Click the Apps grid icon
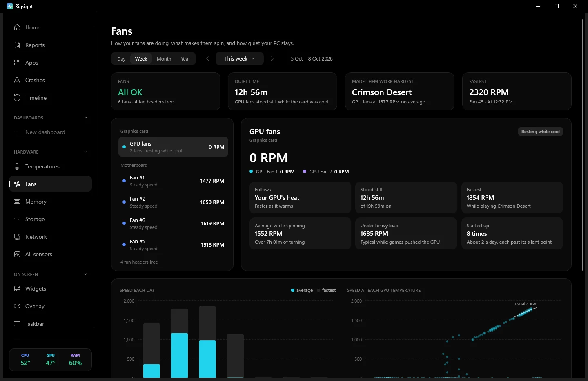Viewport: 588px width, 381px height. (x=17, y=63)
